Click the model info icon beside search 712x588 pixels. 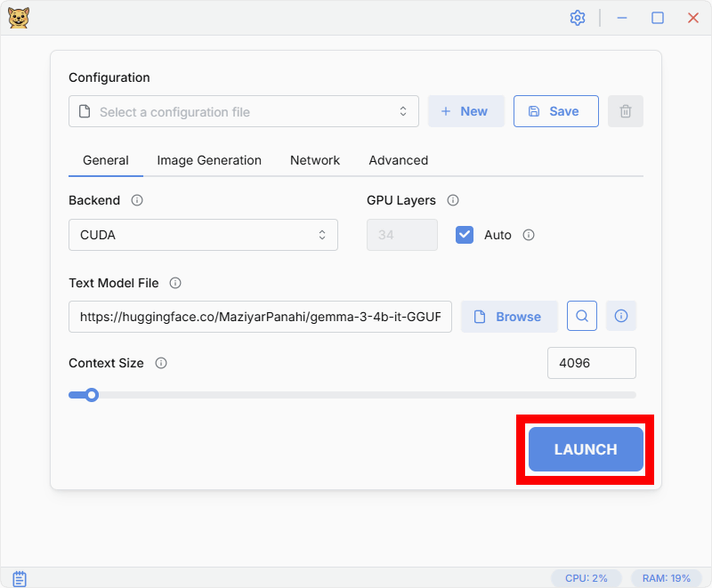(x=621, y=316)
